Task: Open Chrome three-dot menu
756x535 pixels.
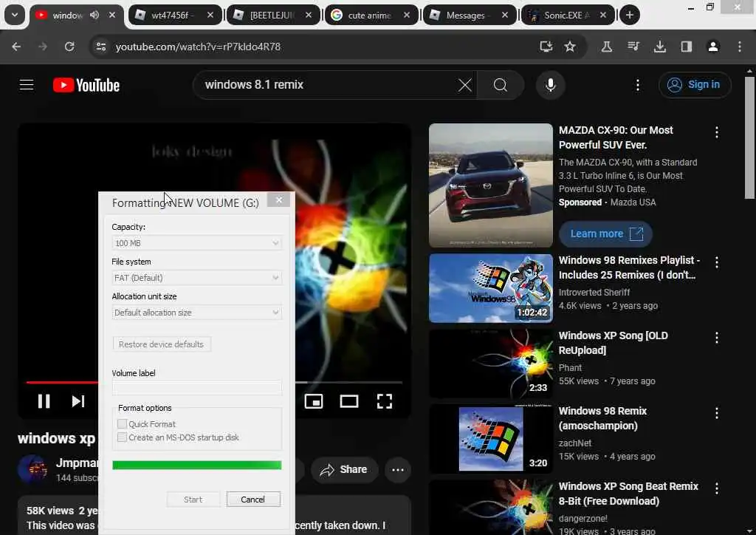Action: (740, 47)
